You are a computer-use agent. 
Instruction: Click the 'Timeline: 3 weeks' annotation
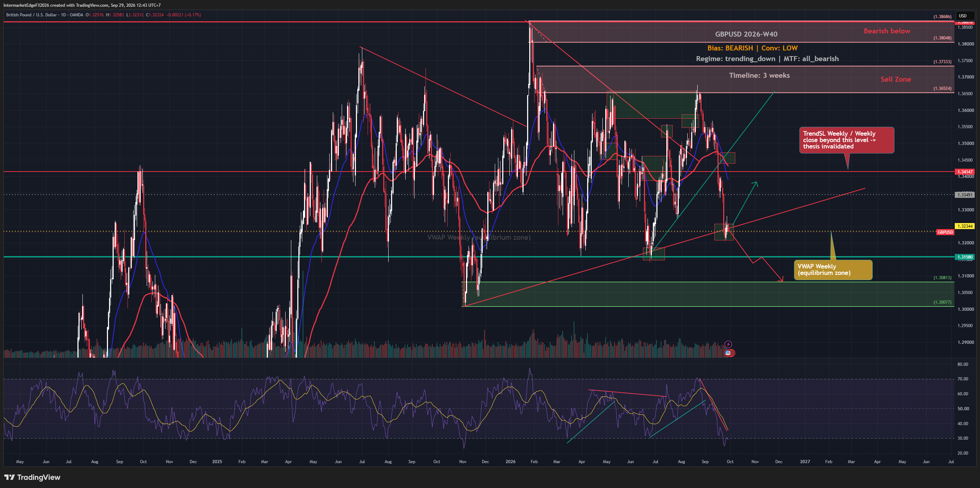(x=759, y=75)
